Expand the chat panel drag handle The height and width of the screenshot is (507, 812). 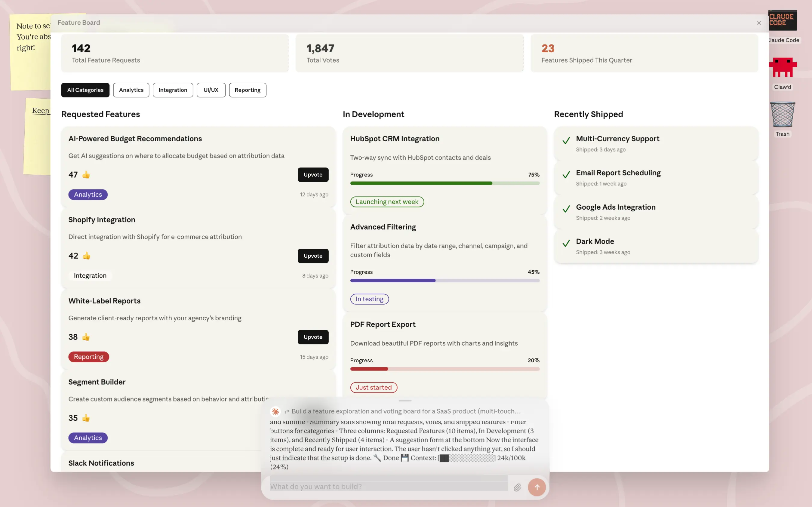point(405,401)
